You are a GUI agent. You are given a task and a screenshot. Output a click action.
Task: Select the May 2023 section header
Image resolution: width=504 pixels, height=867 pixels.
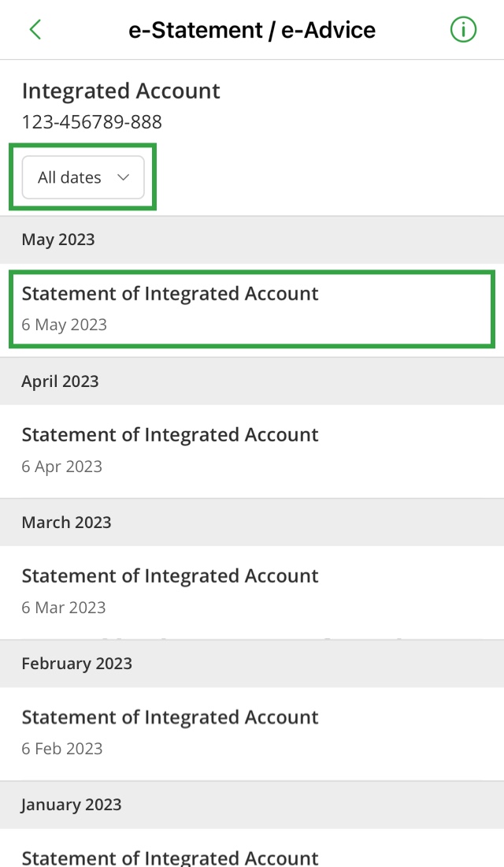click(252, 240)
